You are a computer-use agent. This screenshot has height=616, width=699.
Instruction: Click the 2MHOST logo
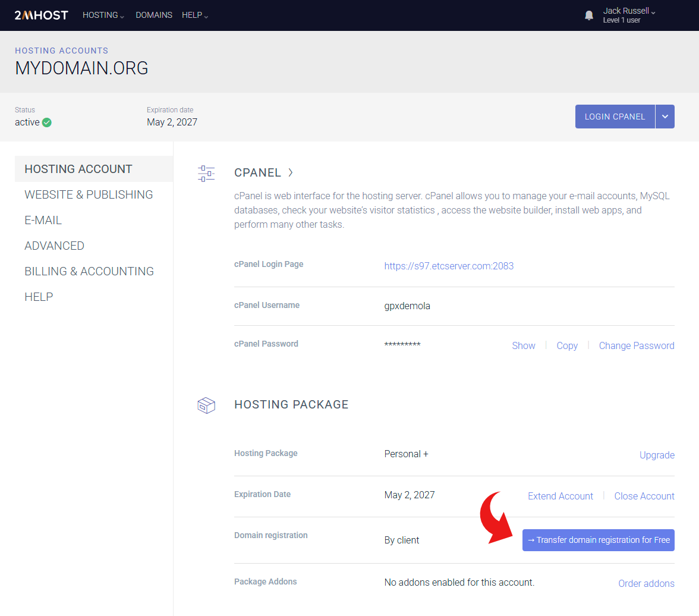click(x=41, y=15)
